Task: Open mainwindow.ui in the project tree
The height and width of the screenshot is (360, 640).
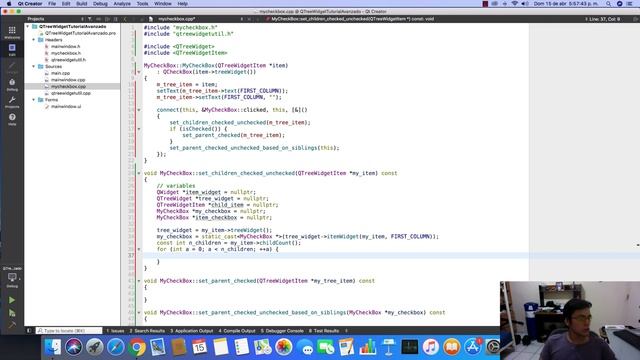Action: click(x=66, y=107)
